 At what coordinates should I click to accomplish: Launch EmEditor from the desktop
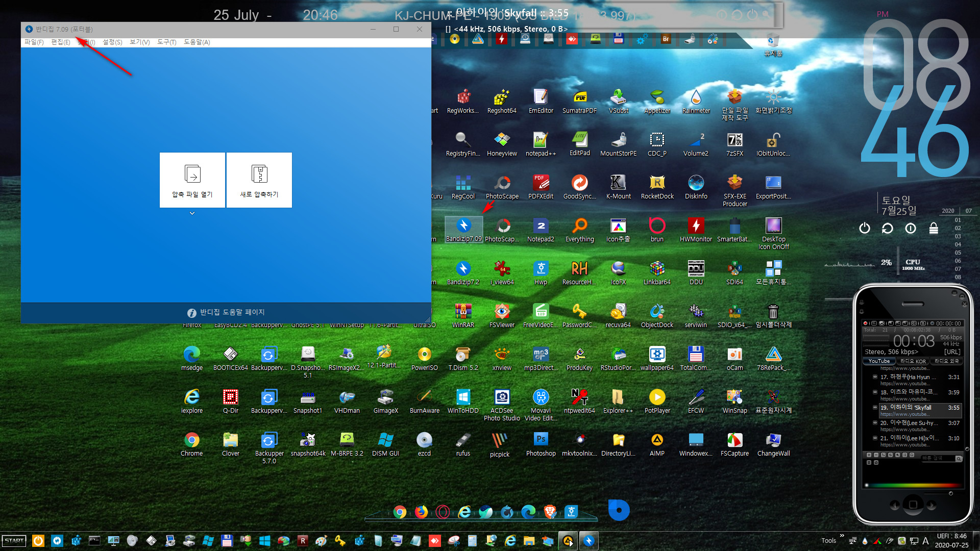[x=541, y=102]
